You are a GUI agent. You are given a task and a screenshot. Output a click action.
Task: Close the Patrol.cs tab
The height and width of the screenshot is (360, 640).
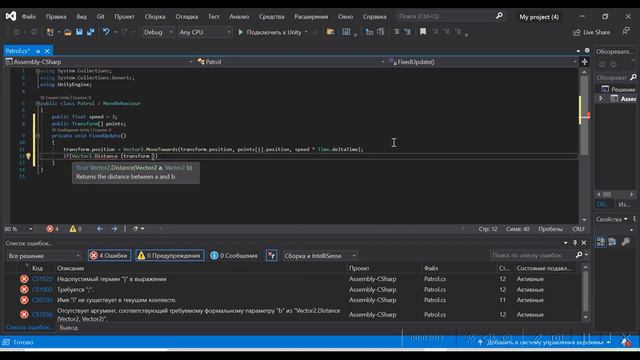pyautogui.click(x=47, y=51)
